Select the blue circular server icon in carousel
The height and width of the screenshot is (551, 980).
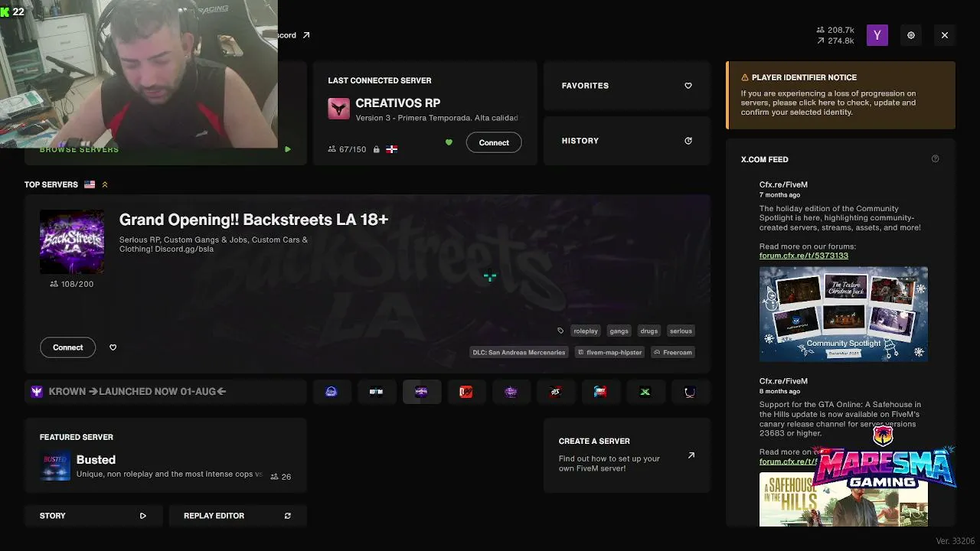pos(332,392)
